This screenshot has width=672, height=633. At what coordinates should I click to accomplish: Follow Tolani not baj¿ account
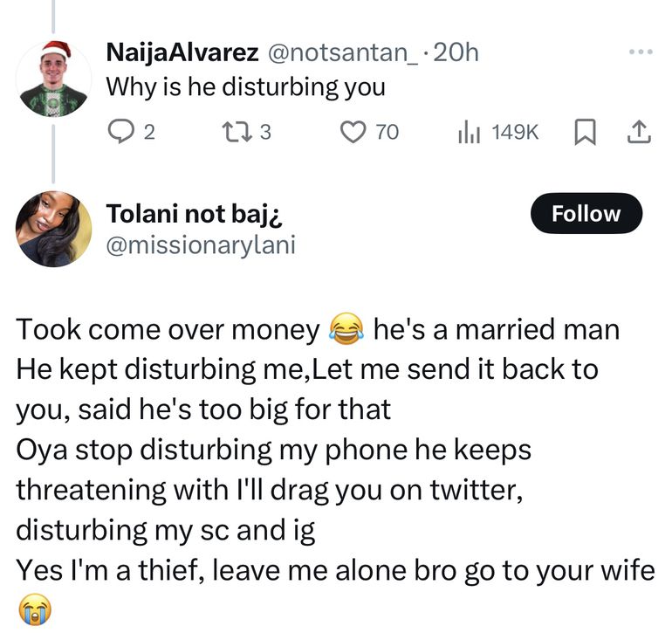point(586,214)
